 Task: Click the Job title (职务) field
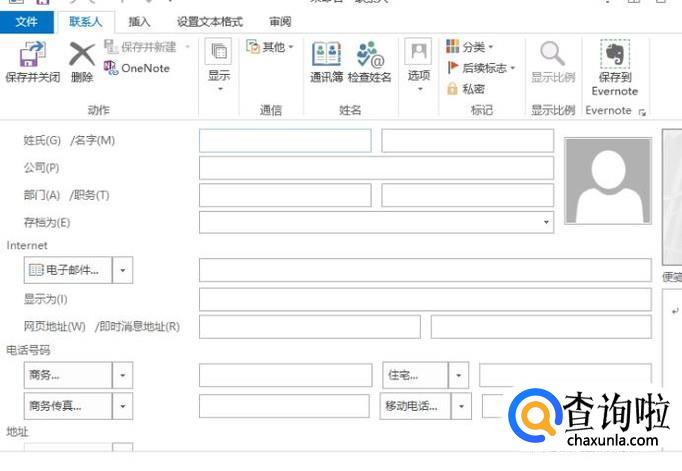tap(468, 195)
